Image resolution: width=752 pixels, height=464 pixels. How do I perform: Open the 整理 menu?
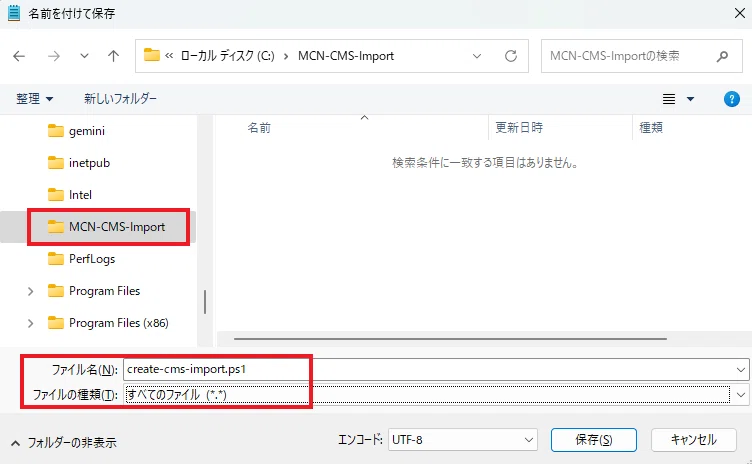coord(35,99)
